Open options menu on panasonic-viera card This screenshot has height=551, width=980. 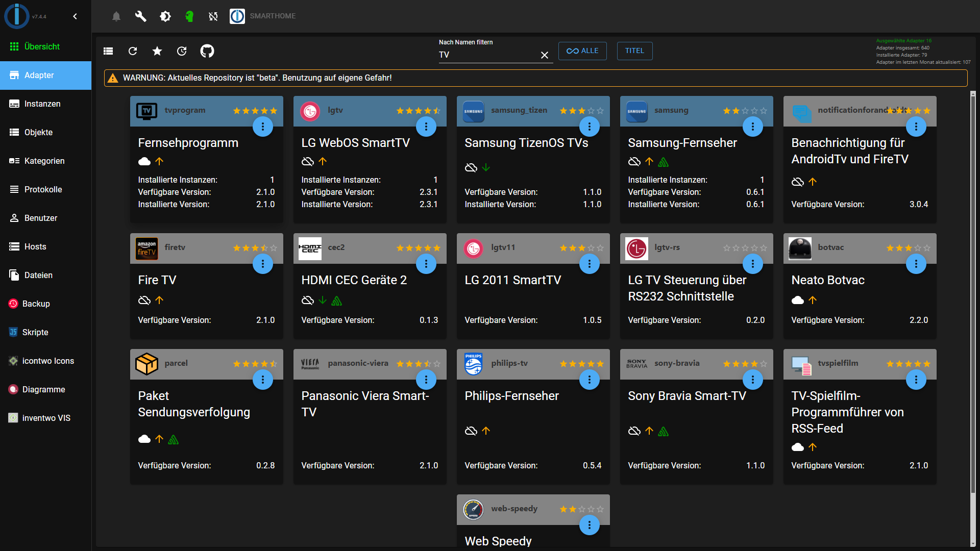(x=426, y=380)
